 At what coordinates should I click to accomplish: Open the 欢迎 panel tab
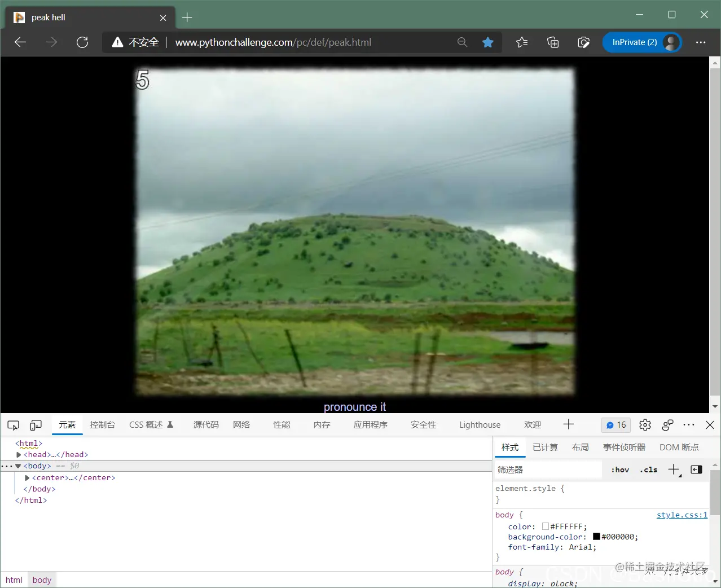pyautogui.click(x=533, y=425)
